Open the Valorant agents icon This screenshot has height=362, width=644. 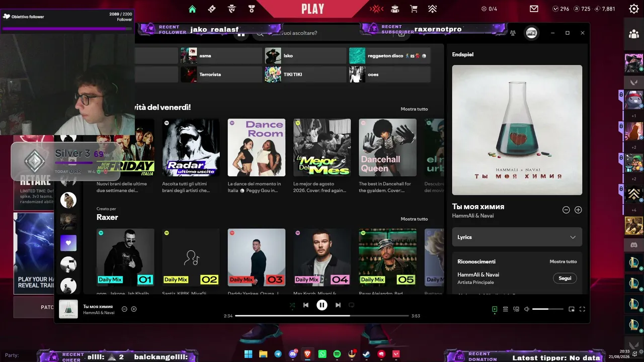point(231,9)
